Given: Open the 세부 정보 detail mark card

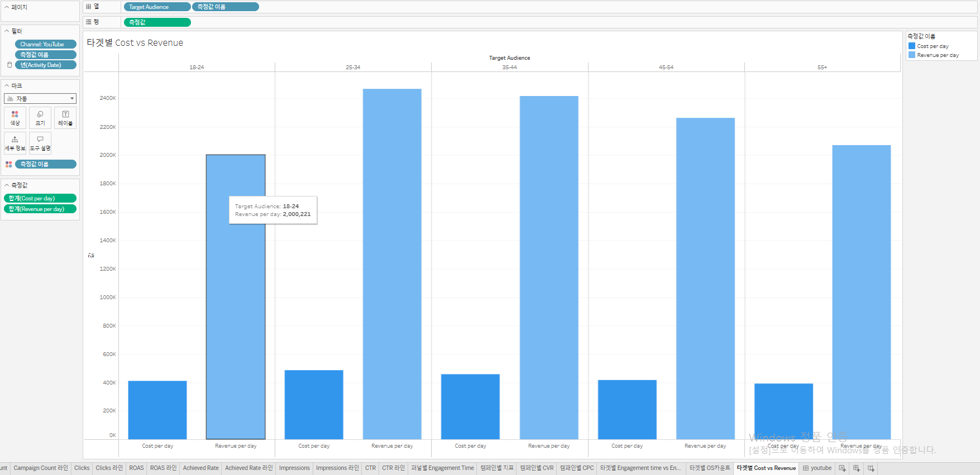Looking at the screenshot, I should [x=15, y=143].
